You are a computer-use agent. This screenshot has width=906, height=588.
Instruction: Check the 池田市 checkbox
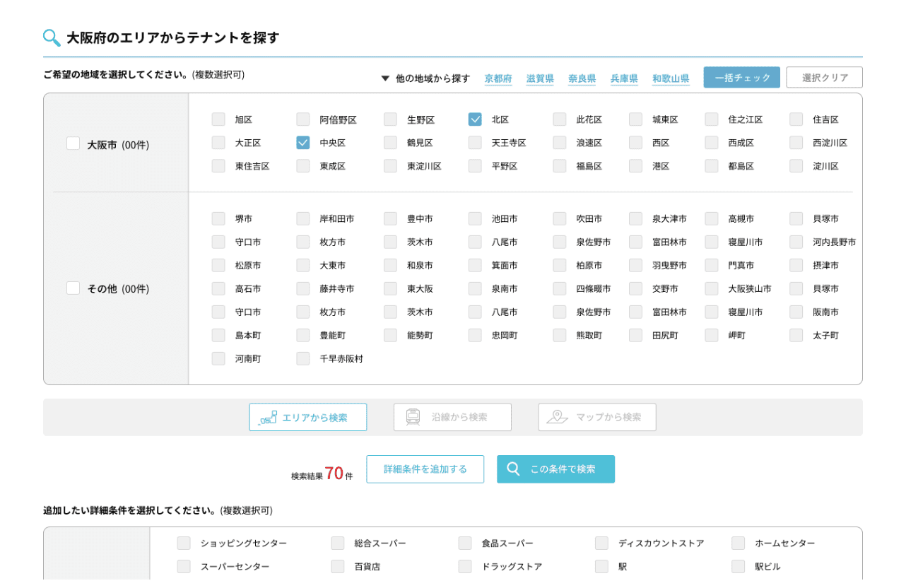click(x=475, y=219)
